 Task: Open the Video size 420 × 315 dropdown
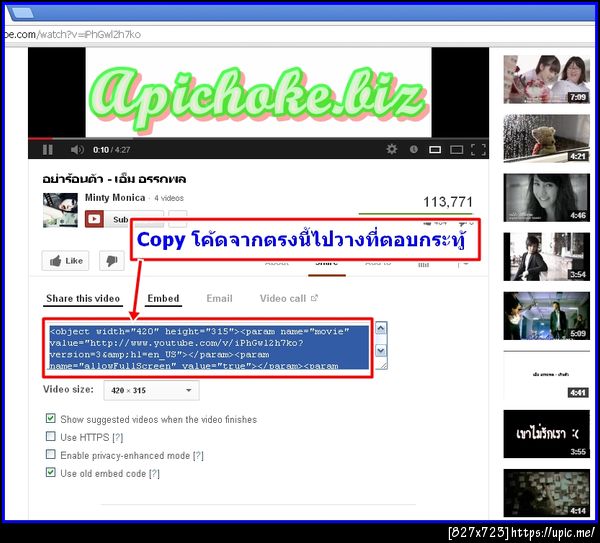coord(152,390)
